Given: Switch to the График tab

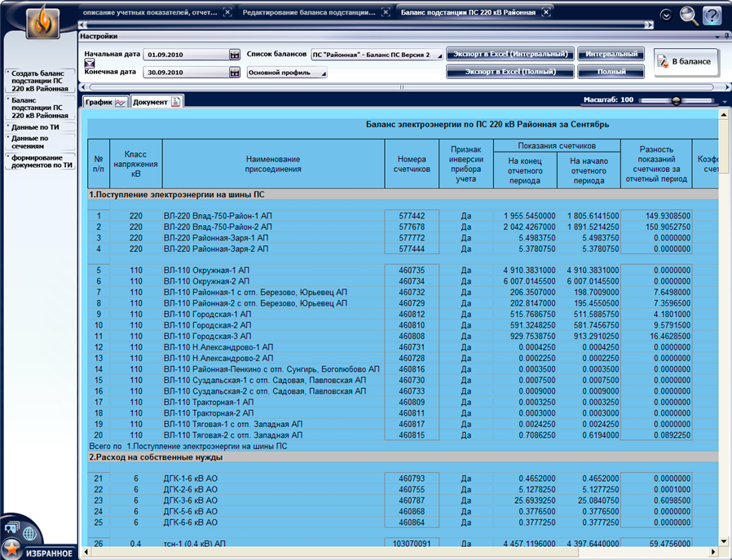Looking at the screenshot, I should tap(105, 102).
